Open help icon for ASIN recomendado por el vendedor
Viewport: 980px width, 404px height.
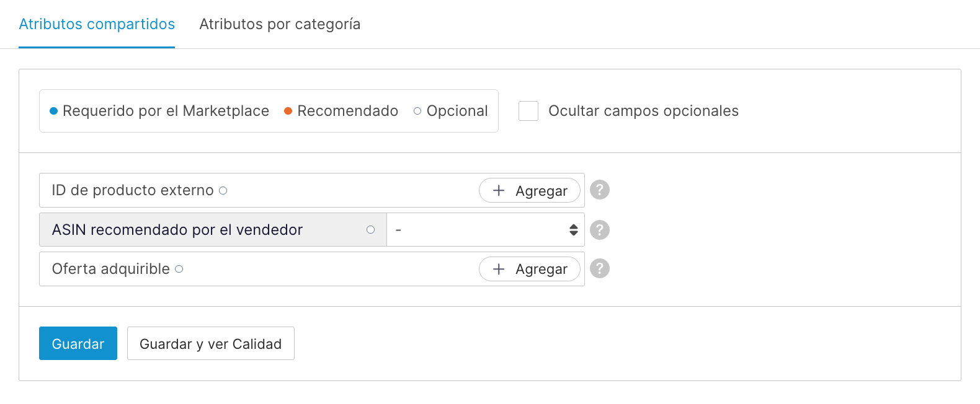pyautogui.click(x=599, y=230)
